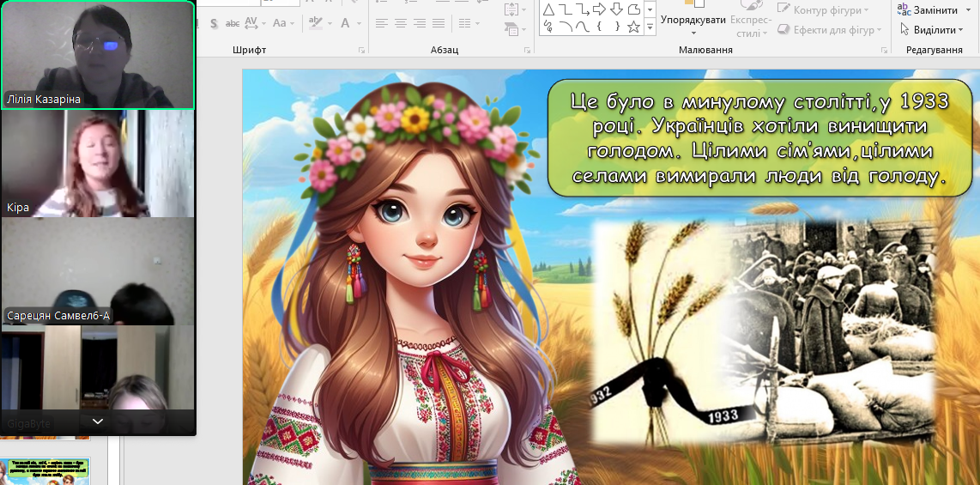Viewport: 980px width, 485px height.
Task: Open the Виділити select menu
Action: point(931,30)
